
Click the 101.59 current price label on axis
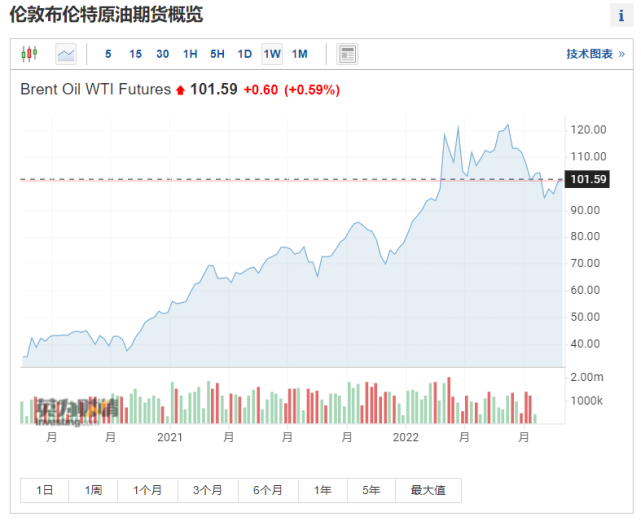[x=586, y=180]
